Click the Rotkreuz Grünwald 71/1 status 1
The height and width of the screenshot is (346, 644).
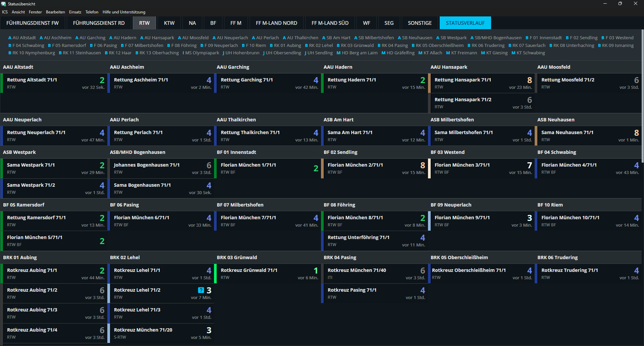tap(315, 271)
